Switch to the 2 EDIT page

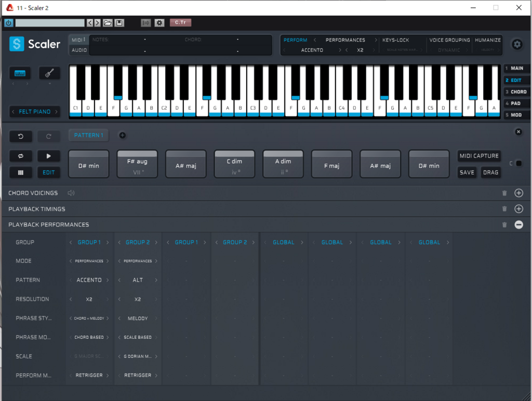coord(516,80)
